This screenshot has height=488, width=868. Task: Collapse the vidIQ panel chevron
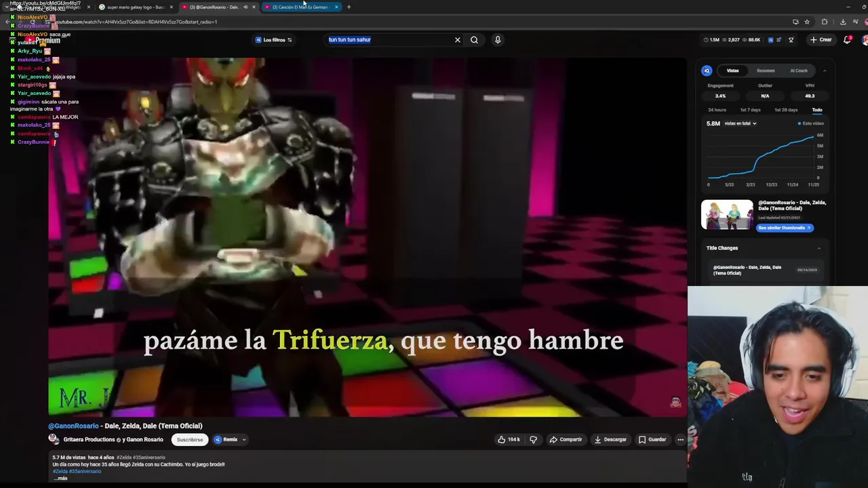pyautogui.click(x=825, y=70)
